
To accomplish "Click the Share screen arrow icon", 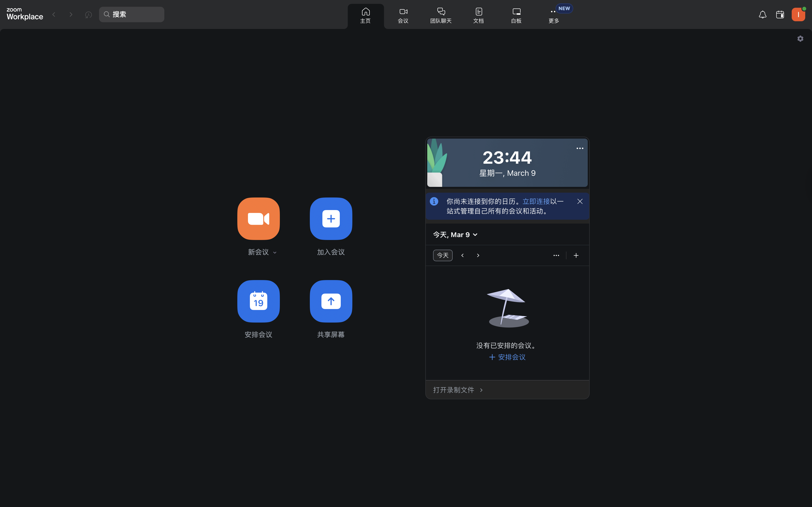I will click(x=331, y=301).
